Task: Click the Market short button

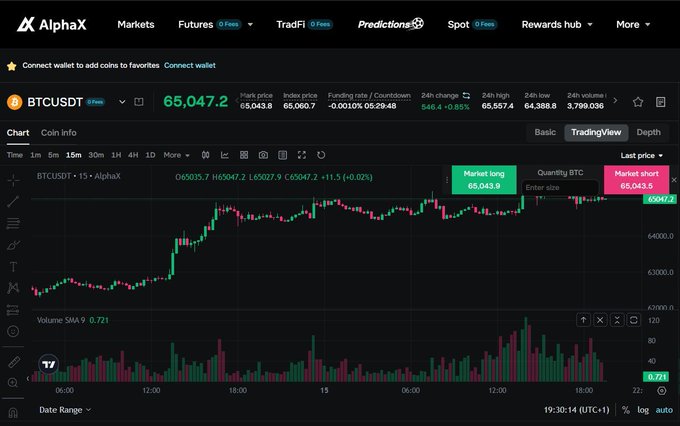Action: coord(637,180)
